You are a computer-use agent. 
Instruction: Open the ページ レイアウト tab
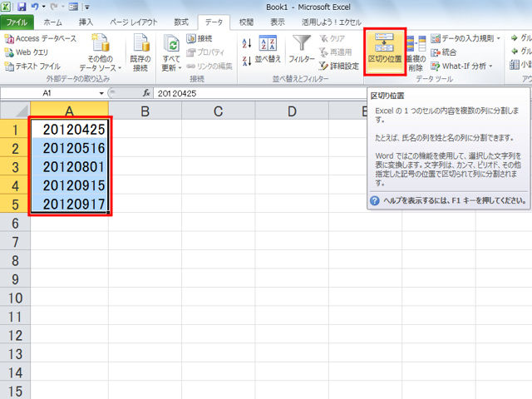(134, 22)
